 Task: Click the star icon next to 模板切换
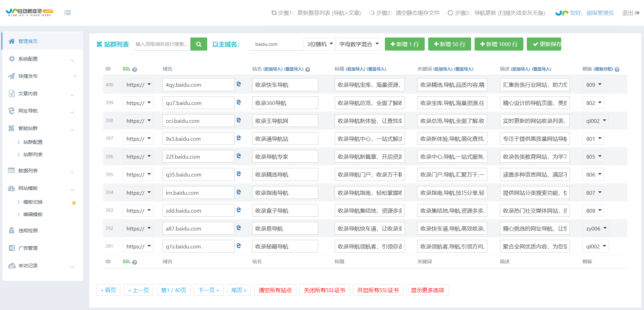74,203
